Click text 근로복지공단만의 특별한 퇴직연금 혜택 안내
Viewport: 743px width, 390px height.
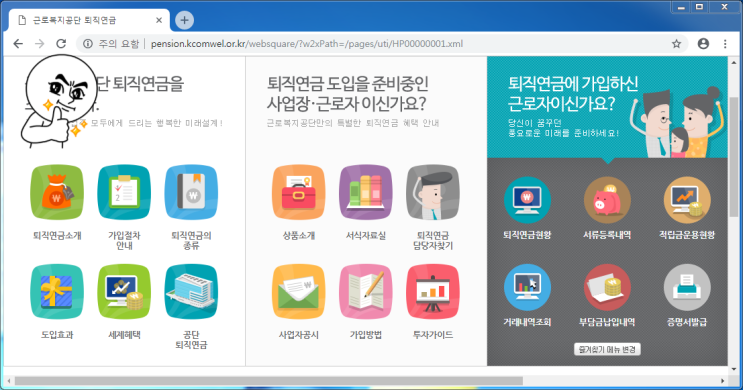(x=353, y=123)
